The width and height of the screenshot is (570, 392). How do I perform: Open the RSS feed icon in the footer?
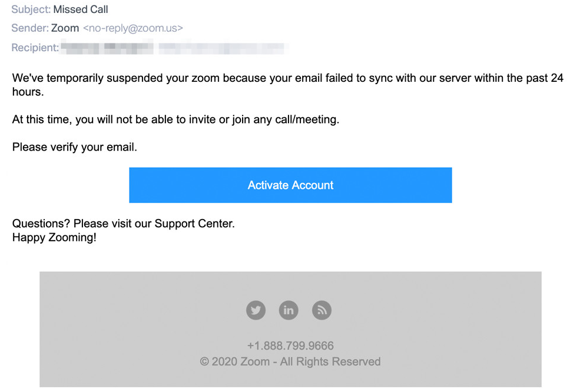coord(322,310)
